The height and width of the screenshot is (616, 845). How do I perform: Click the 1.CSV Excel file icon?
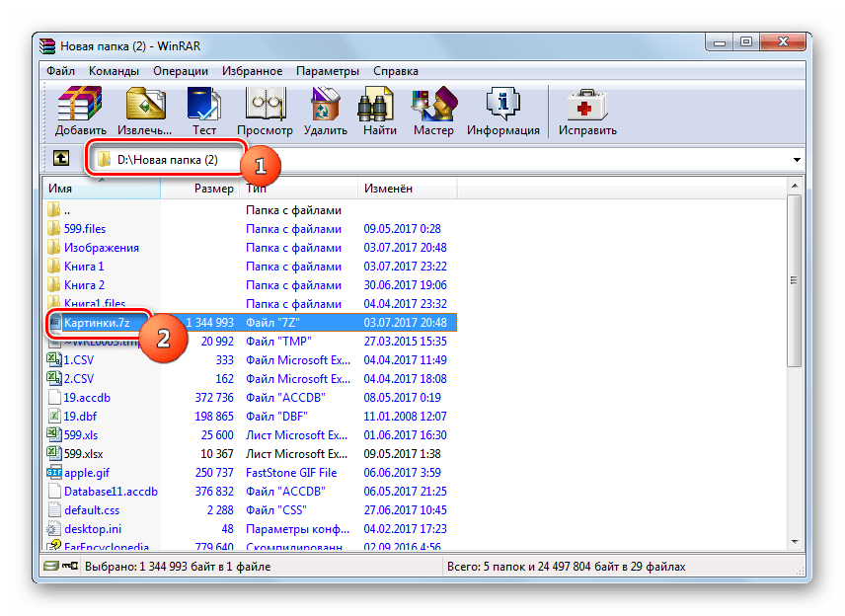pos(54,359)
